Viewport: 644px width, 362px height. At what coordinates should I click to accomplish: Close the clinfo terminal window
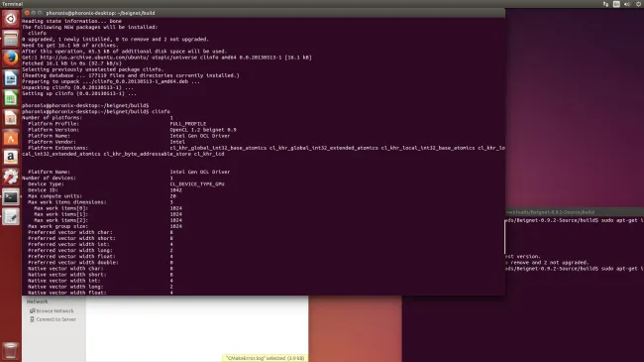[x=27, y=13]
